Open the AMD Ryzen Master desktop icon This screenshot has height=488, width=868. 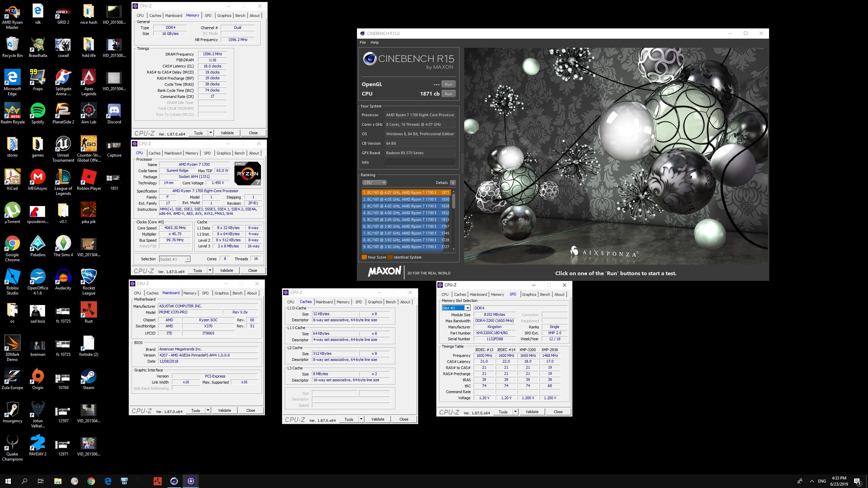tap(13, 17)
